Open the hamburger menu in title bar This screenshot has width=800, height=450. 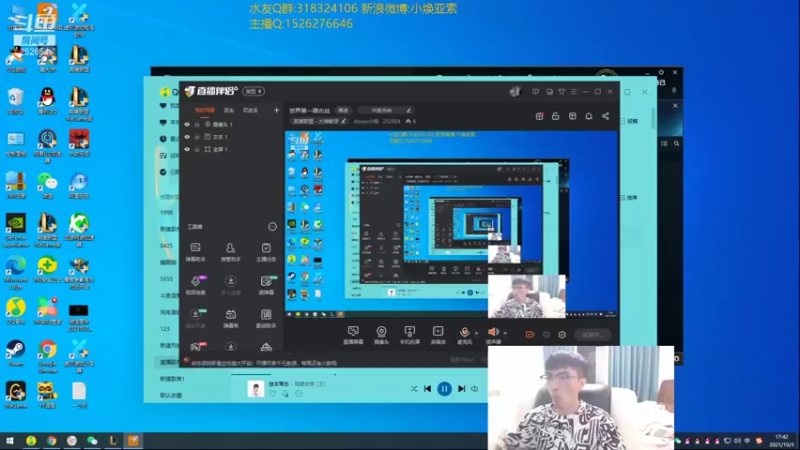coord(574,92)
